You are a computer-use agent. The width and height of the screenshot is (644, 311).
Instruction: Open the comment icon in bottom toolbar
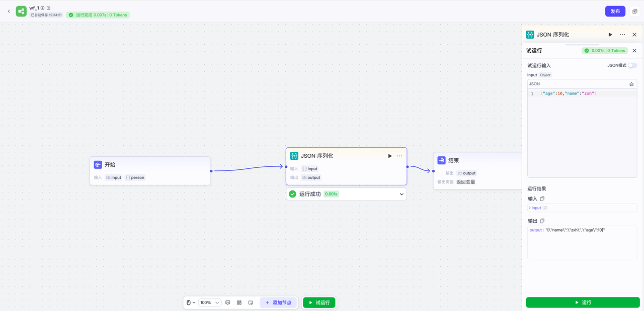228,302
